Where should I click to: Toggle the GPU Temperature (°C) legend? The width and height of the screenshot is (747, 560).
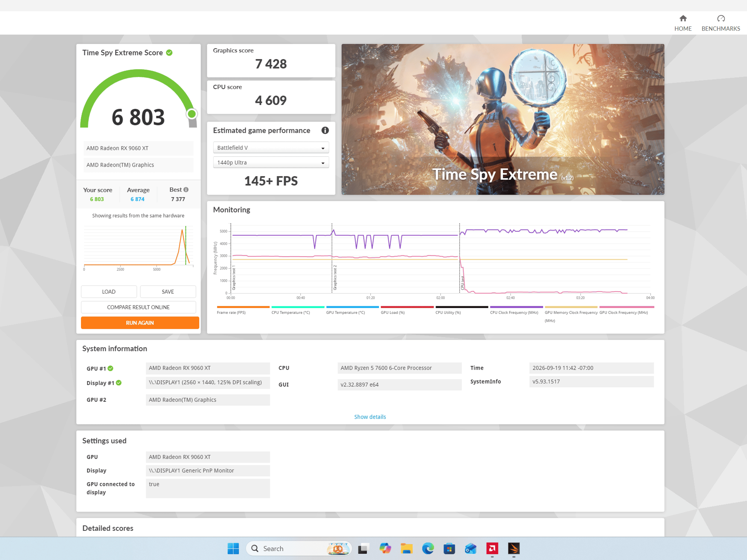[352, 310]
